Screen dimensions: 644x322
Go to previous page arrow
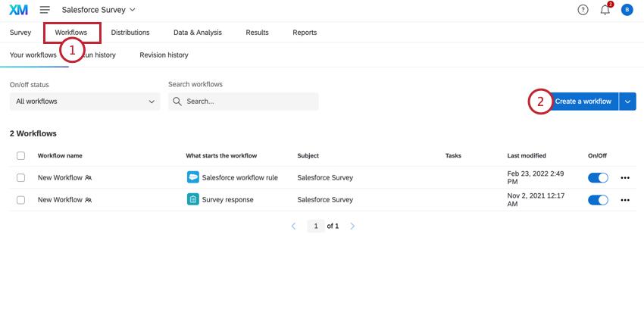tap(294, 226)
